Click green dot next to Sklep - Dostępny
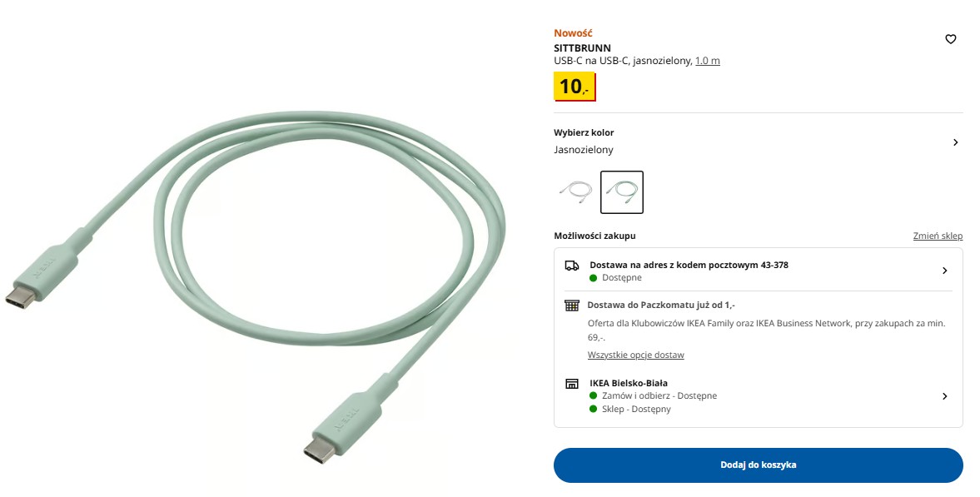 point(593,410)
